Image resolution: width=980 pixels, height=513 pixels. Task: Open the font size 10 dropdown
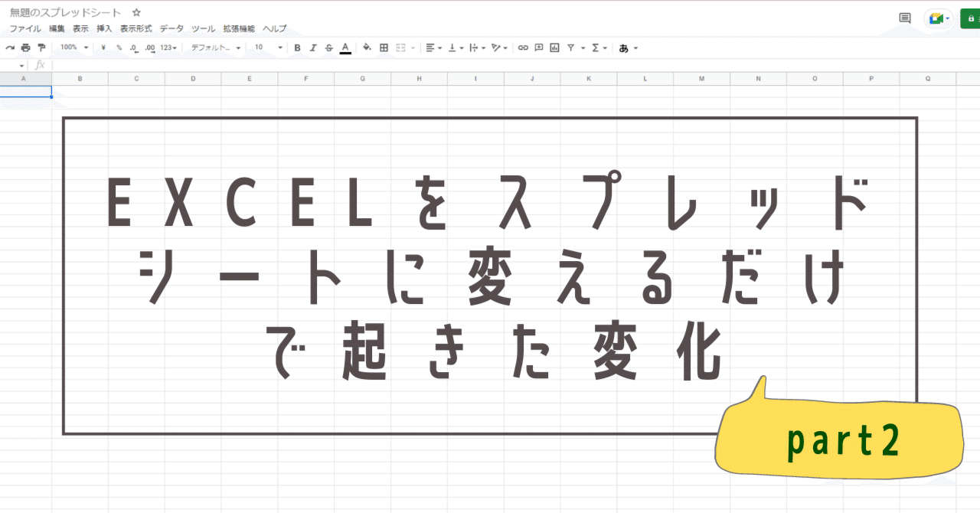coord(269,47)
